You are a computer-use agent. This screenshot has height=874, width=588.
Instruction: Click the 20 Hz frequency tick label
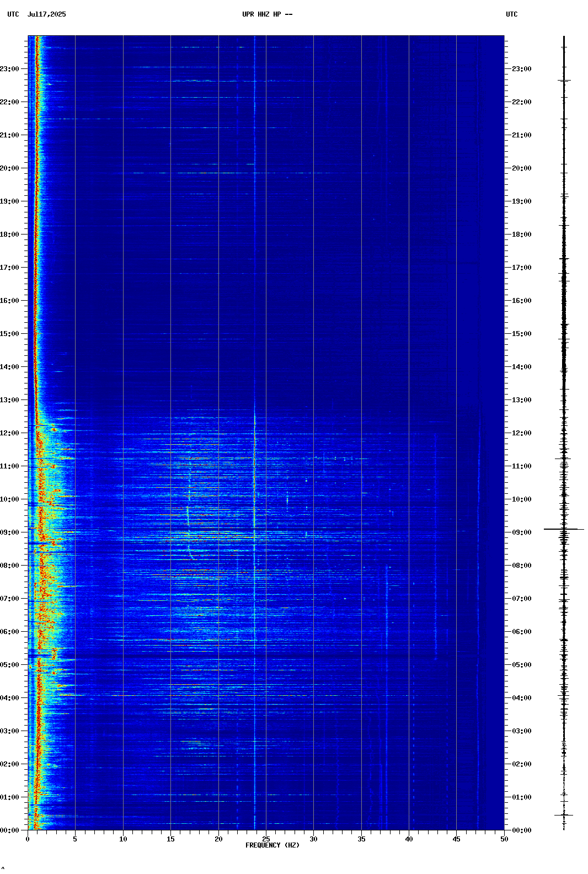pos(218,839)
